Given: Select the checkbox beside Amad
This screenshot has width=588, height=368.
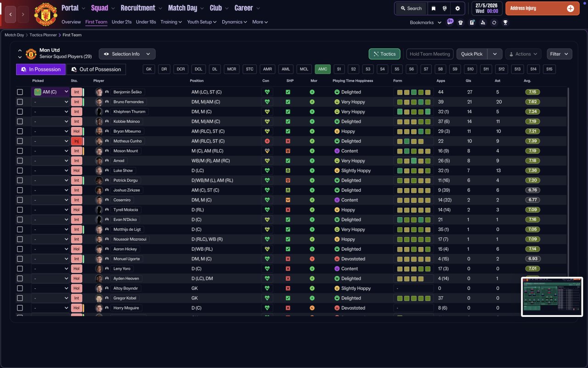Looking at the screenshot, I should (20, 161).
